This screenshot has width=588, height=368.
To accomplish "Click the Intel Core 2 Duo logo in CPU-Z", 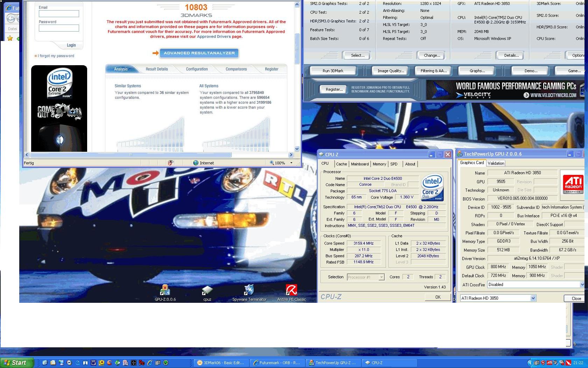I will pos(432,188).
